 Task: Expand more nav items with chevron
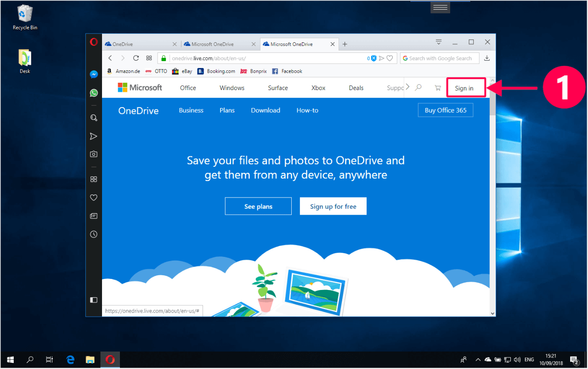pos(407,87)
